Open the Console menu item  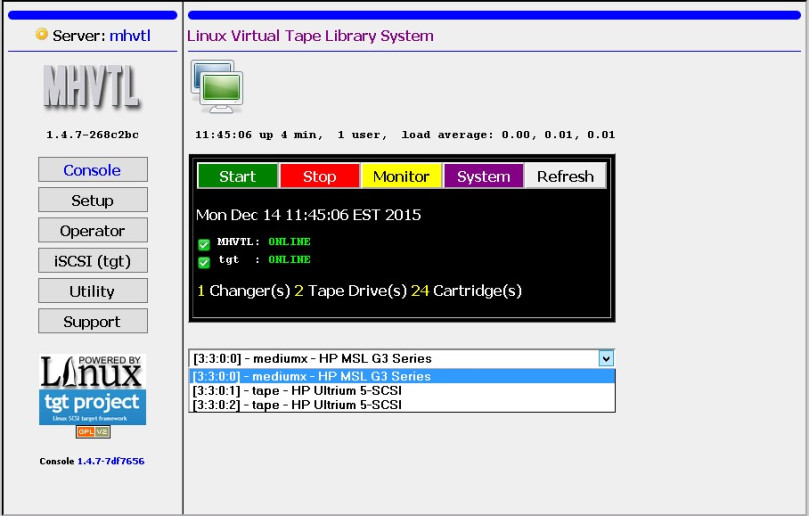click(92, 170)
